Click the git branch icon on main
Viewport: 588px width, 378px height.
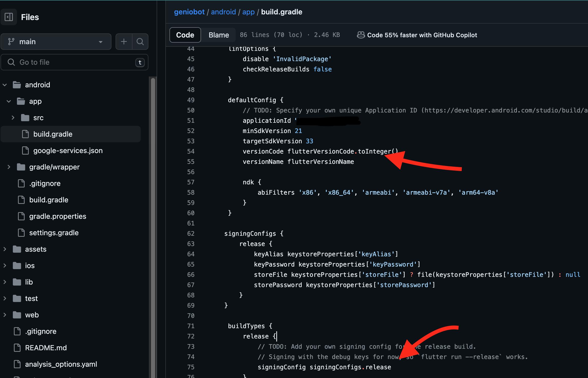(11, 42)
